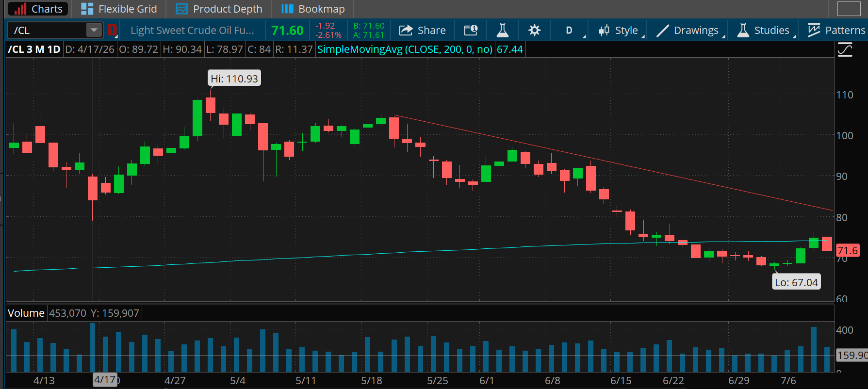The width and height of the screenshot is (868, 389).
Task: Click the 159.90 volume axis tag
Action: [x=852, y=355]
